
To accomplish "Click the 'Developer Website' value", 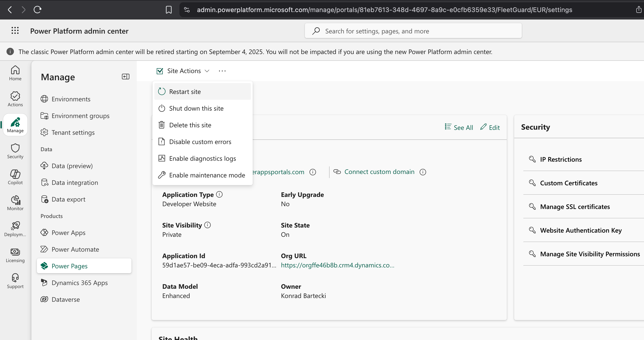I will tap(189, 204).
